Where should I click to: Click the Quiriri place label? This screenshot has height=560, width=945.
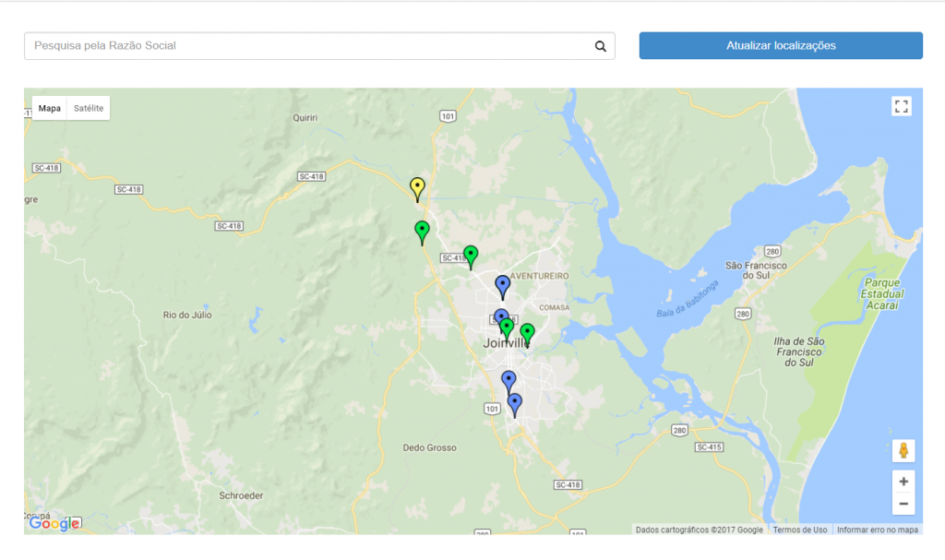click(x=305, y=118)
